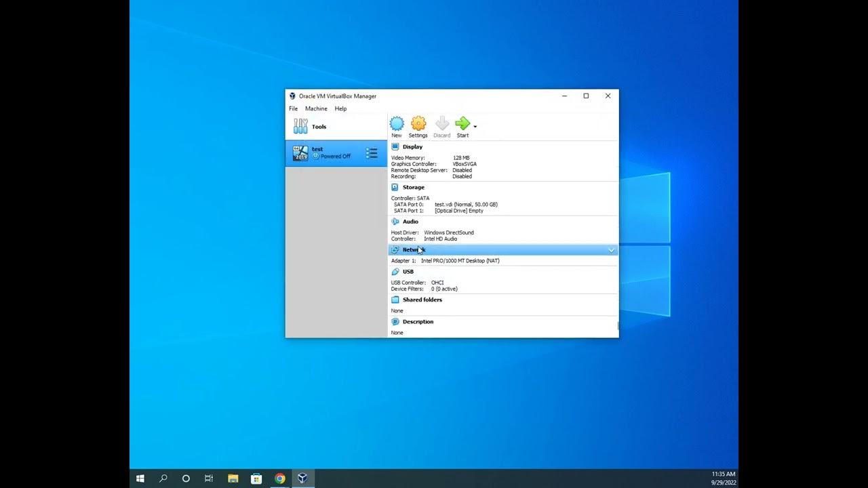Open the Description section title link
868x488 pixels.
coord(418,321)
